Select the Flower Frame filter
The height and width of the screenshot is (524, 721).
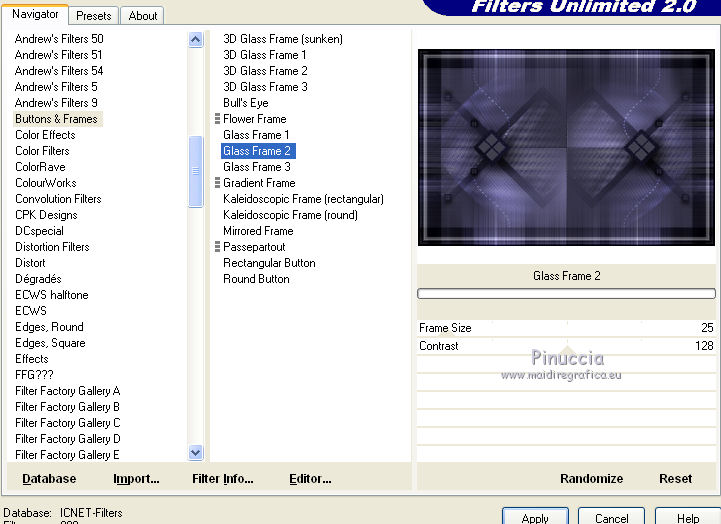[x=255, y=119]
